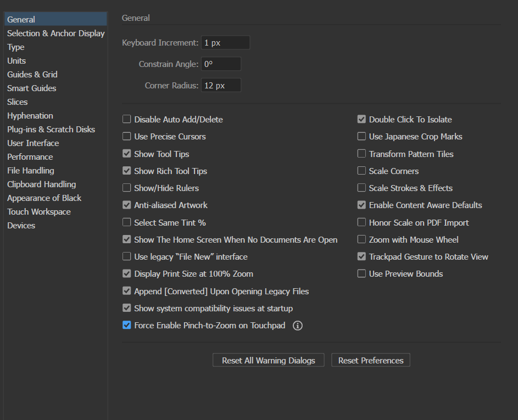Screen dimensions: 518x420
Task: Open the Units preferences section
Action: pyautogui.click(x=16, y=60)
